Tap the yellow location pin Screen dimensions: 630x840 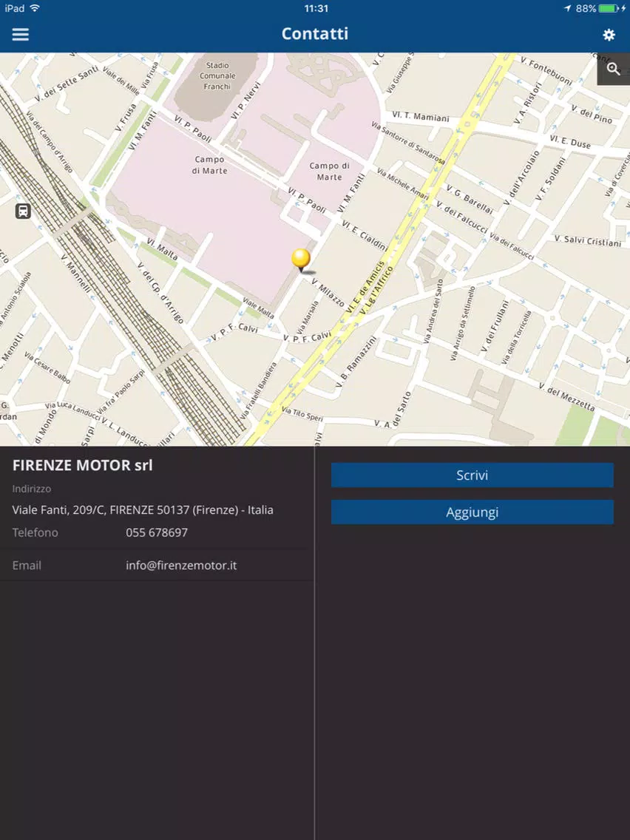(x=300, y=260)
